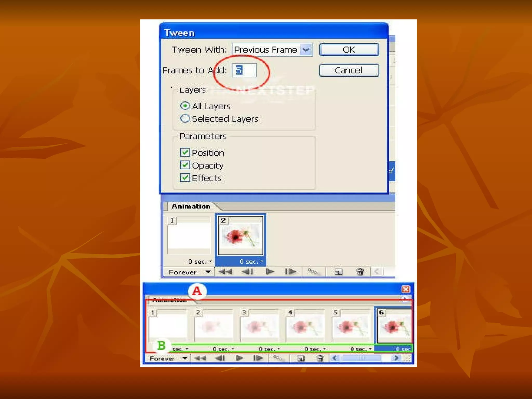Click Cancel in the Tween dialog

point(349,70)
